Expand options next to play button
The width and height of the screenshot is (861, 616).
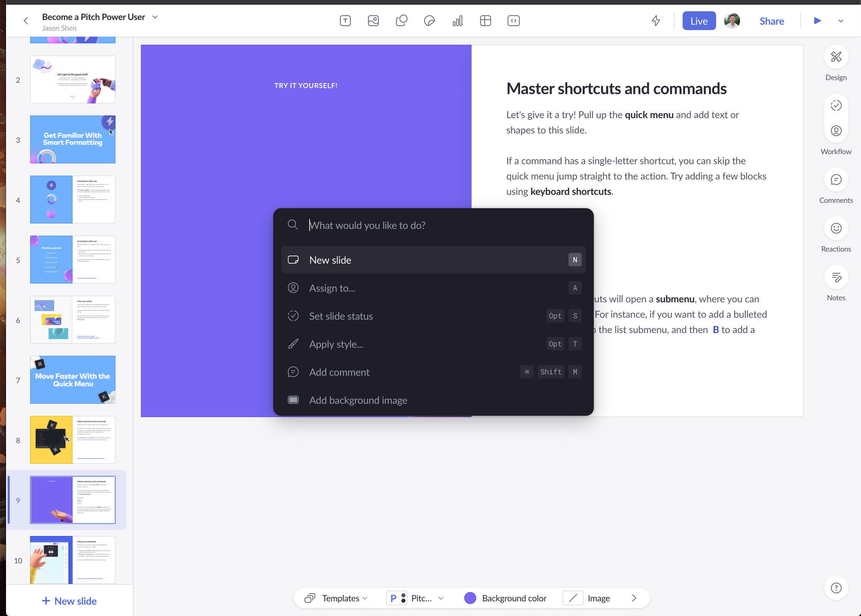pos(841,21)
